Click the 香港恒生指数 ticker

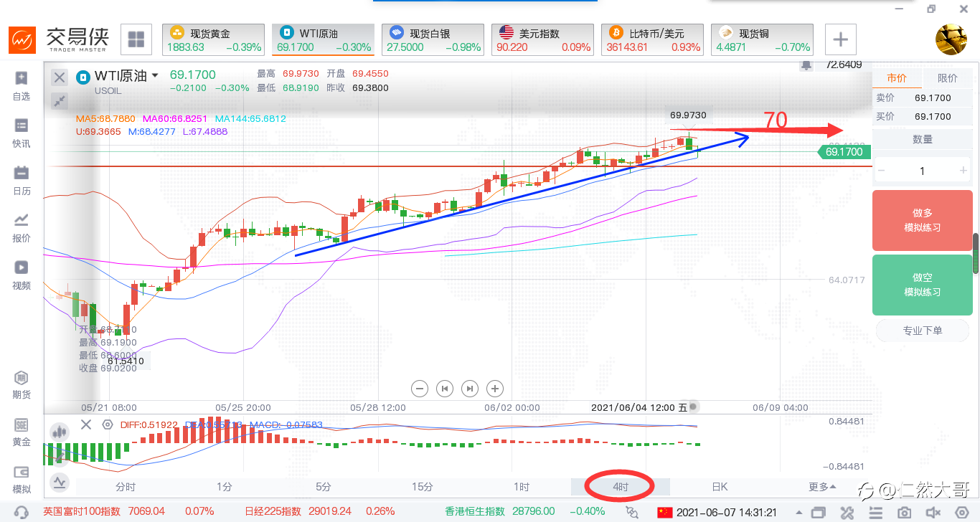click(524, 512)
